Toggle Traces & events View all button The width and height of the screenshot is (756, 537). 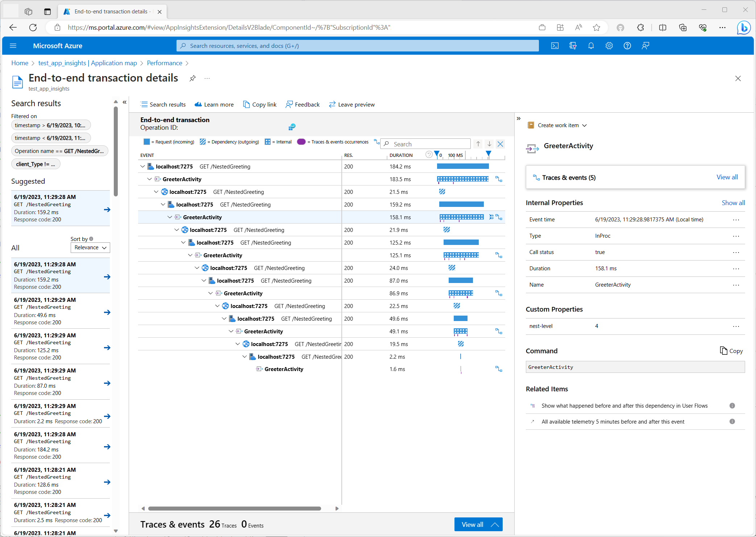pos(478,524)
